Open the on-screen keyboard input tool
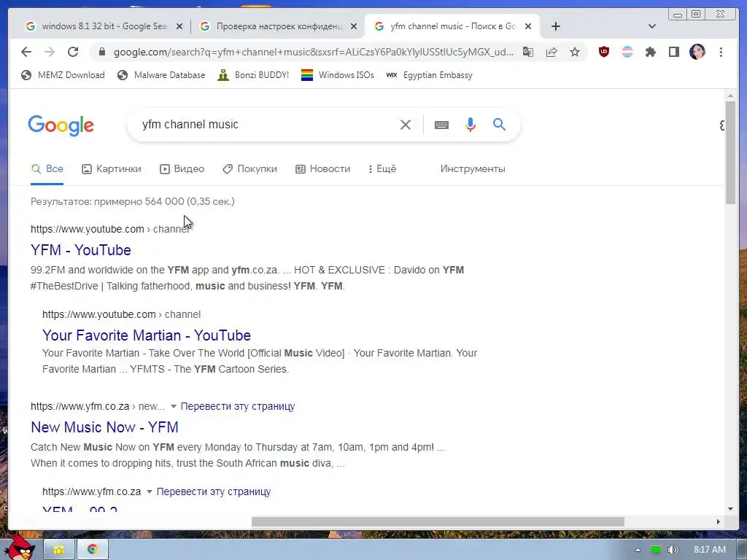This screenshot has width=747, height=560. pos(441,125)
